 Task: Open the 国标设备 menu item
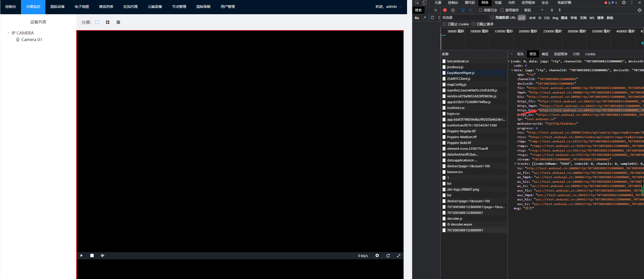point(58,7)
